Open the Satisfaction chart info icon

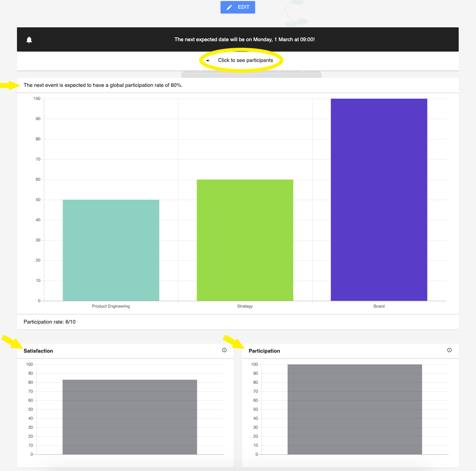(224, 350)
